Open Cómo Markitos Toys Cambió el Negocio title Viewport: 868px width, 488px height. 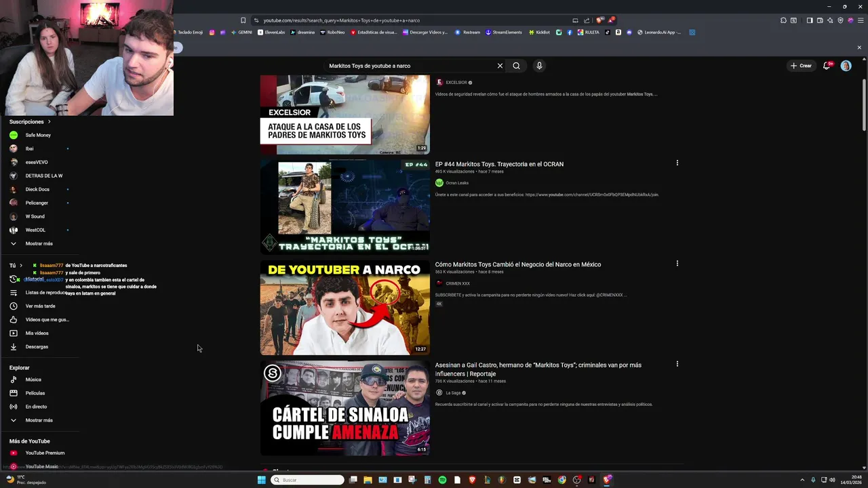tap(518, 264)
